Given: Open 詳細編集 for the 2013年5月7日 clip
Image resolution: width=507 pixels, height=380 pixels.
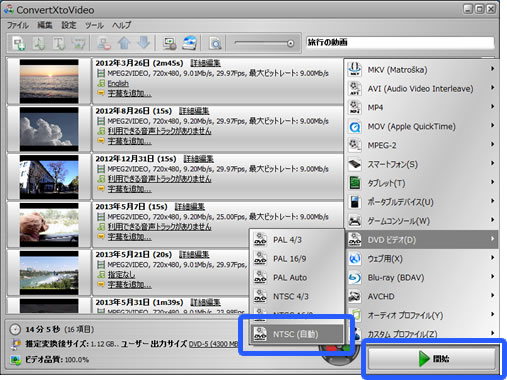Looking at the screenshot, I should pyautogui.click(x=190, y=207).
